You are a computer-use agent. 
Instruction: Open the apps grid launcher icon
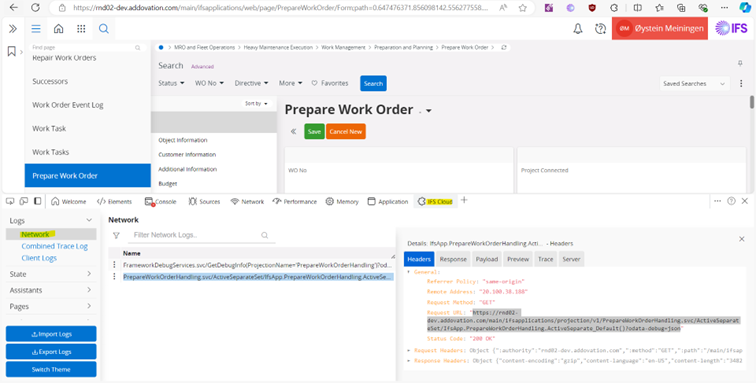pos(81,29)
